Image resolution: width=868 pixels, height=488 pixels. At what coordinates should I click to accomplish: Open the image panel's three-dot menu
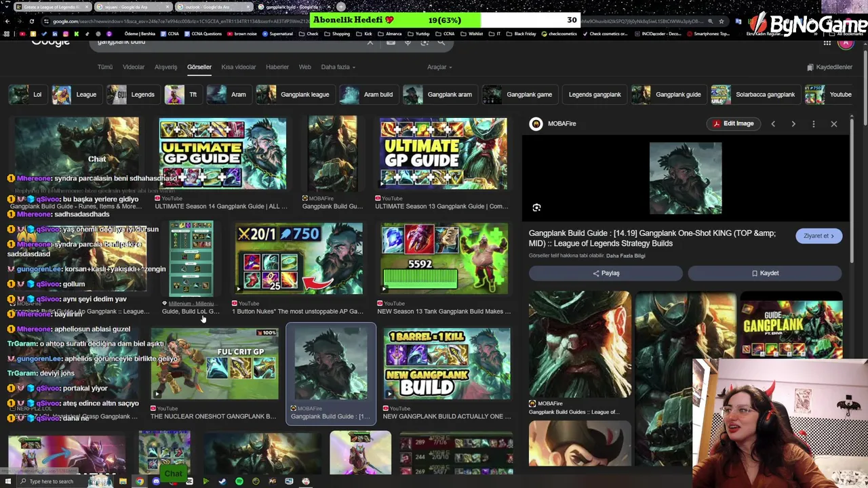point(814,124)
